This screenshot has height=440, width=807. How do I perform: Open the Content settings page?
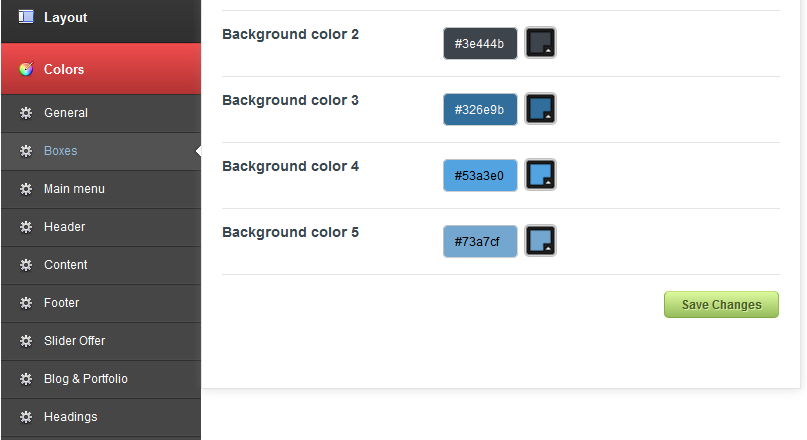(x=66, y=265)
